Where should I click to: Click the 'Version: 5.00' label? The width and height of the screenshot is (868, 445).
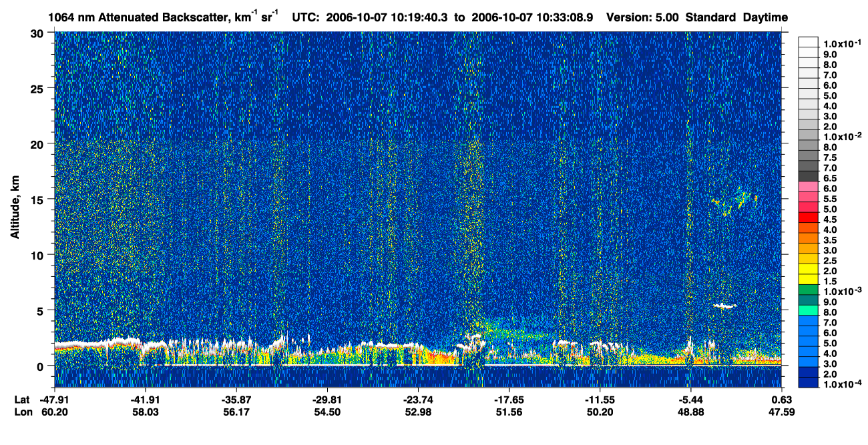point(641,17)
